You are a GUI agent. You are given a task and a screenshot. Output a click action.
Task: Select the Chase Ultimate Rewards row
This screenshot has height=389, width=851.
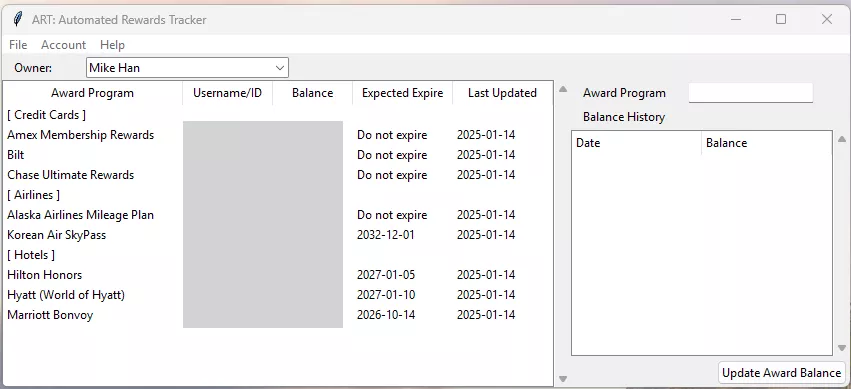click(277, 175)
